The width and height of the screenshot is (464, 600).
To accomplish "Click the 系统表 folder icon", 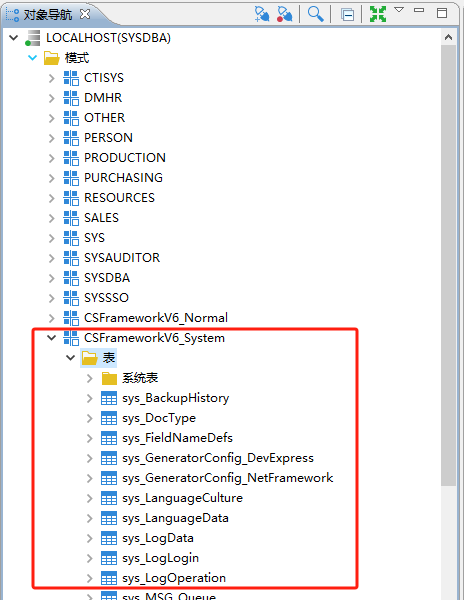I will pos(109,378).
